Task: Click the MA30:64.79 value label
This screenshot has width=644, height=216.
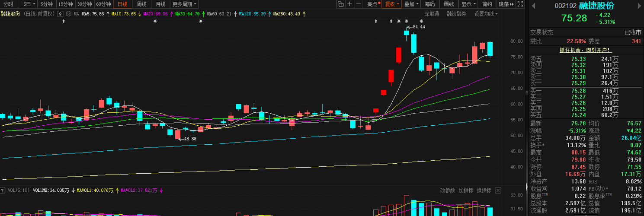Action: point(187,14)
